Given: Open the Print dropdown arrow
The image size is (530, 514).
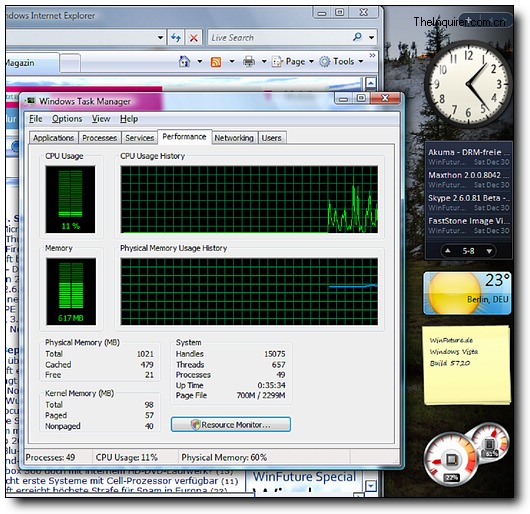Looking at the screenshot, I should 264,62.
